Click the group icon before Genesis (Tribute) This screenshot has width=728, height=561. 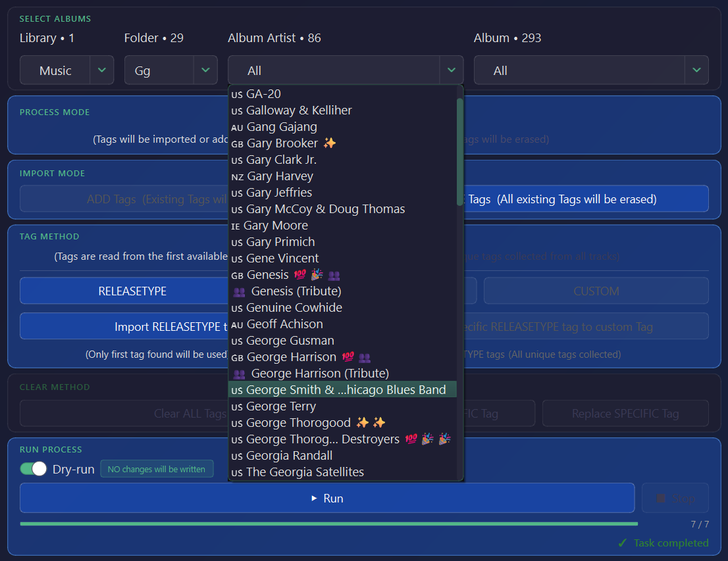tap(239, 292)
